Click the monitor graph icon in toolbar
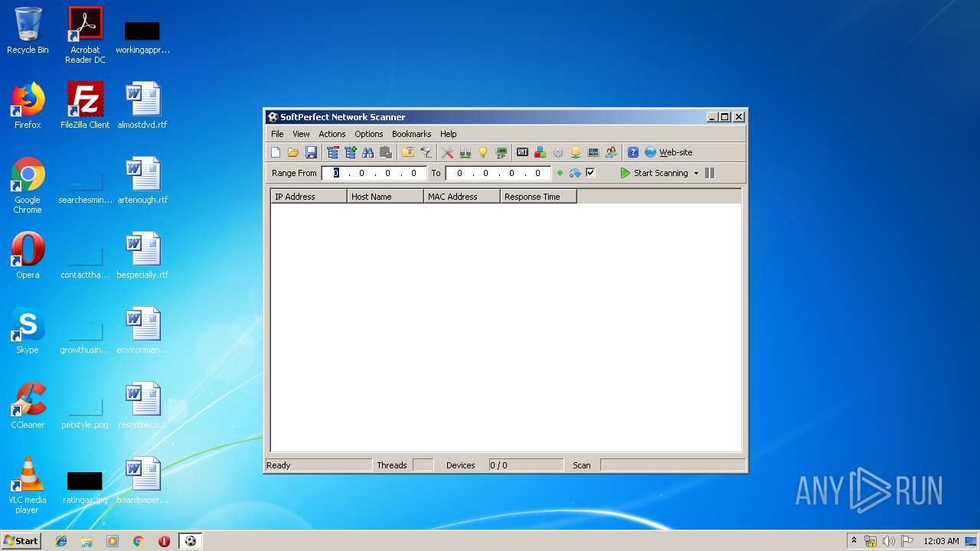 click(593, 152)
